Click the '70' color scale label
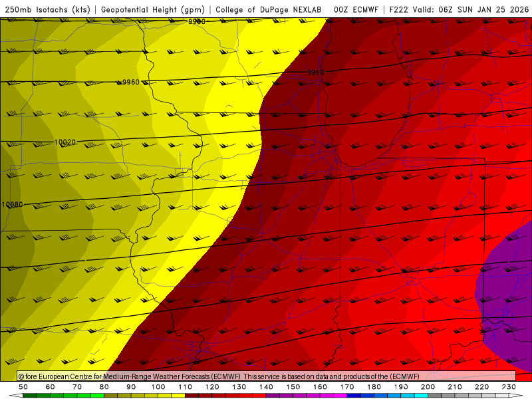The width and height of the screenshot is (532, 399). click(77, 387)
